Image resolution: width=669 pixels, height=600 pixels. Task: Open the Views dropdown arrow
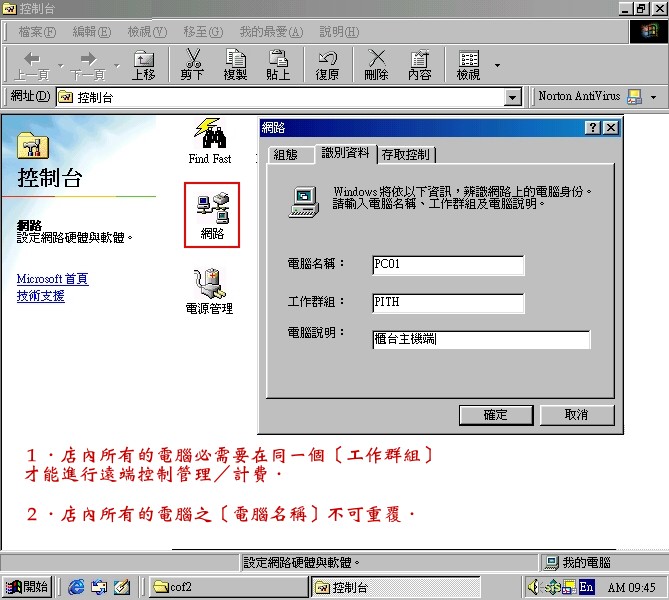point(497,65)
